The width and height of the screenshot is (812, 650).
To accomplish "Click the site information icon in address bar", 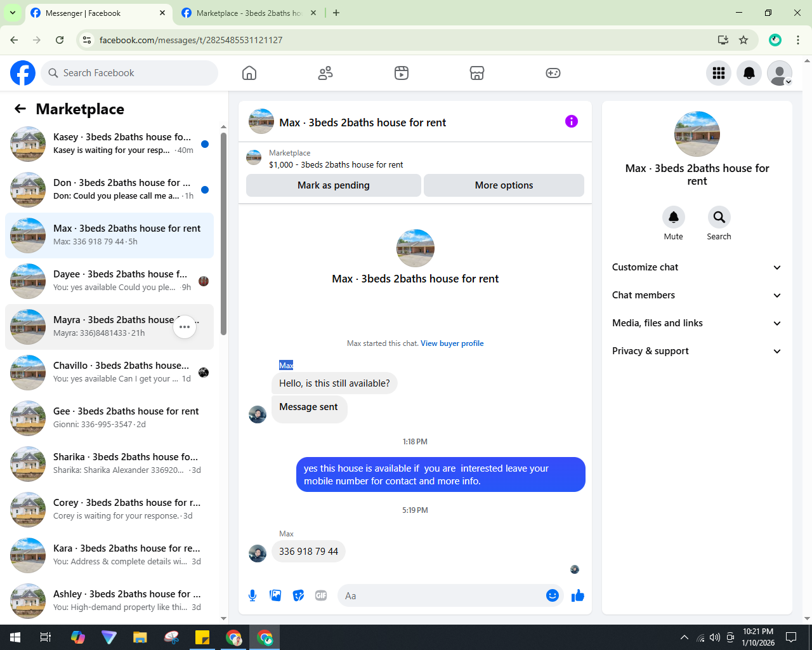I will pyautogui.click(x=88, y=40).
